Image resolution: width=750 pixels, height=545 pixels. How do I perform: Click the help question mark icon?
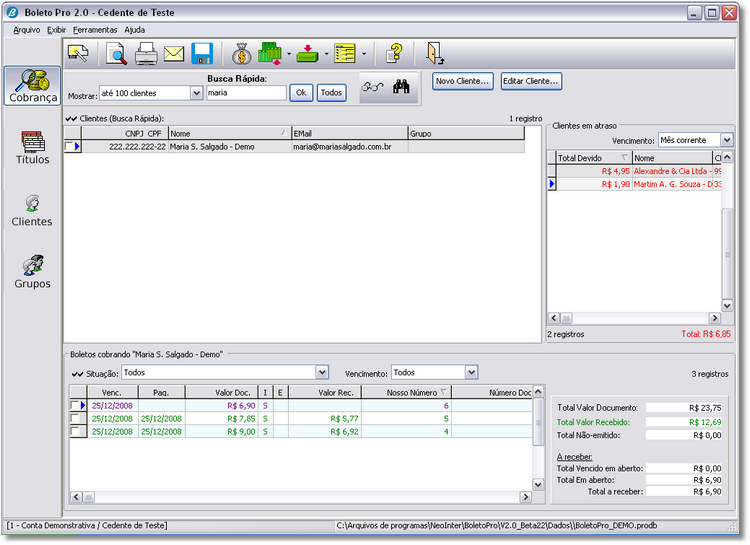[x=395, y=54]
